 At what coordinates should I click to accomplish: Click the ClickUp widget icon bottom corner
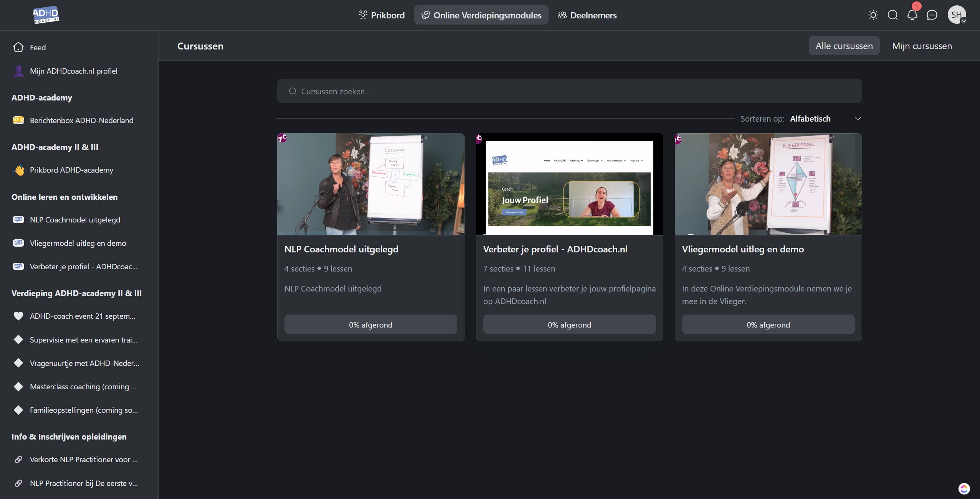[963, 488]
